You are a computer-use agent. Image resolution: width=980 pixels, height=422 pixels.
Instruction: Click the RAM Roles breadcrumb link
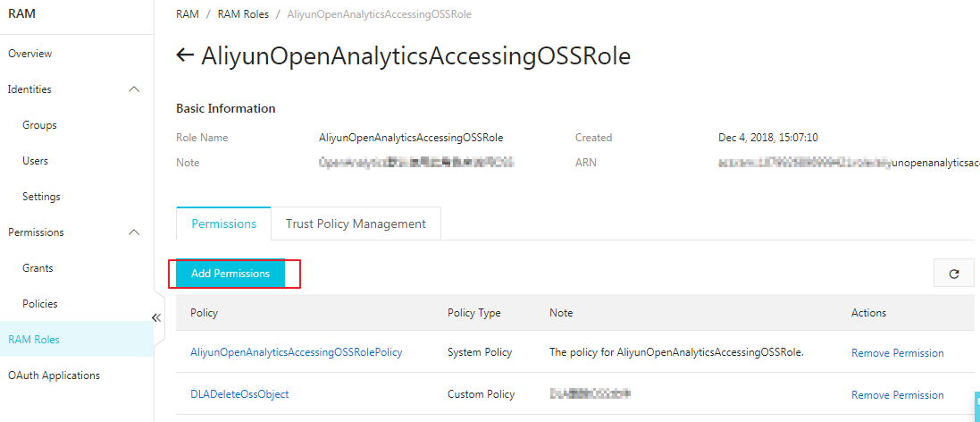point(243,13)
